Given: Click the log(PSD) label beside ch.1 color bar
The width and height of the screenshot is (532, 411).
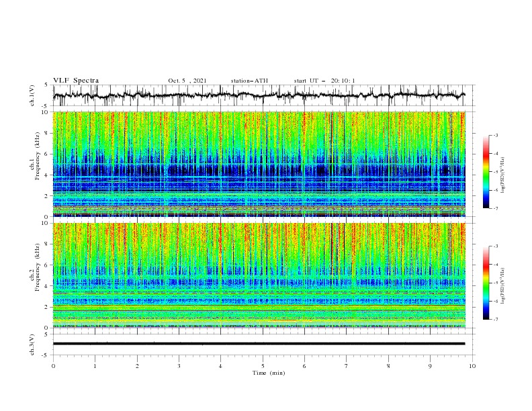Looking at the screenshot, I should coord(503,175).
